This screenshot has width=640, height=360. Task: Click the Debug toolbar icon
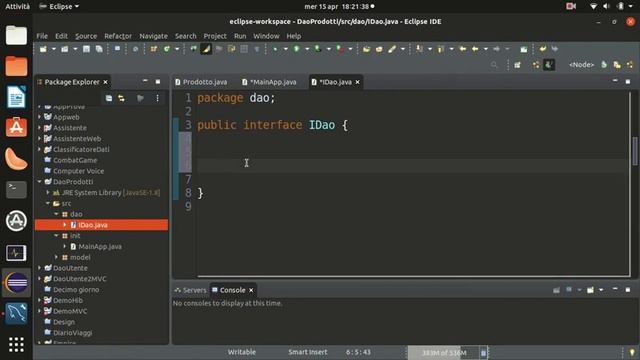click(x=276, y=49)
